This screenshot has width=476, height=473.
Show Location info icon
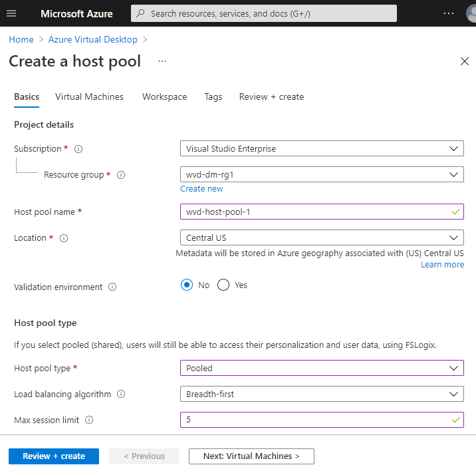click(64, 238)
